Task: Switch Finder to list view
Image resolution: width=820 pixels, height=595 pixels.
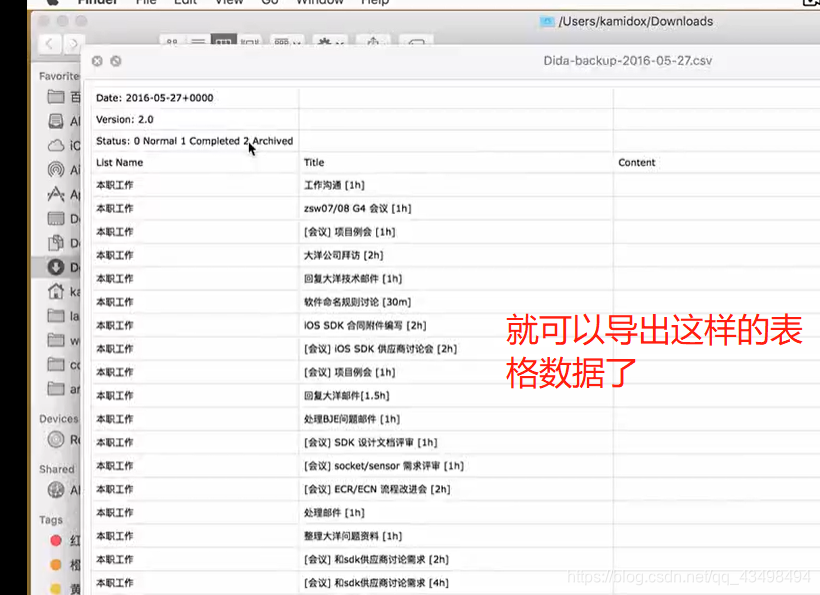Action: coord(198,41)
